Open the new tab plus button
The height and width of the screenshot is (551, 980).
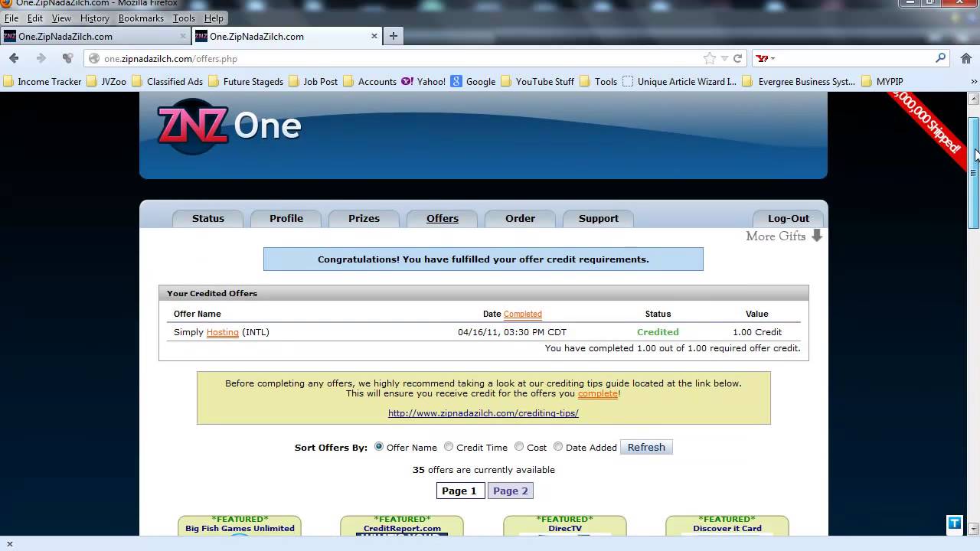pyautogui.click(x=394, y=36)
